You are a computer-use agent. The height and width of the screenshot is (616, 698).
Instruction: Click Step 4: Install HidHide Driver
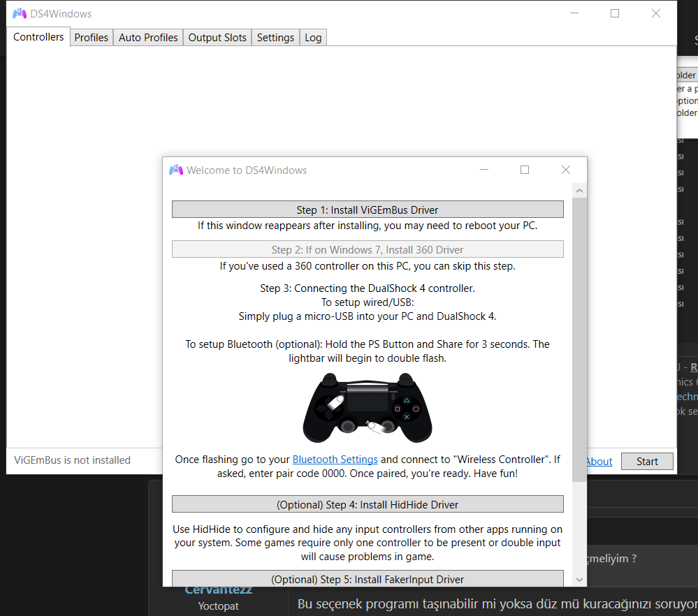pyautogui.click(x=368, y=504)
